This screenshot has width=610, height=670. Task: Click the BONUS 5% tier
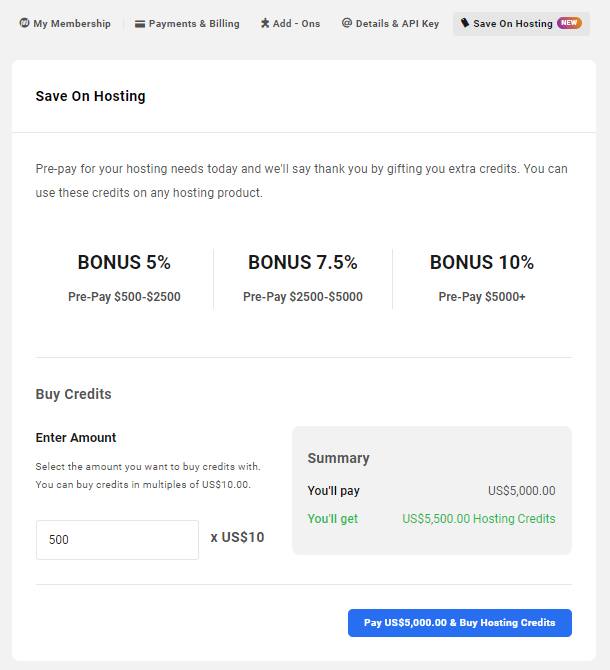(x=124, y=263)
